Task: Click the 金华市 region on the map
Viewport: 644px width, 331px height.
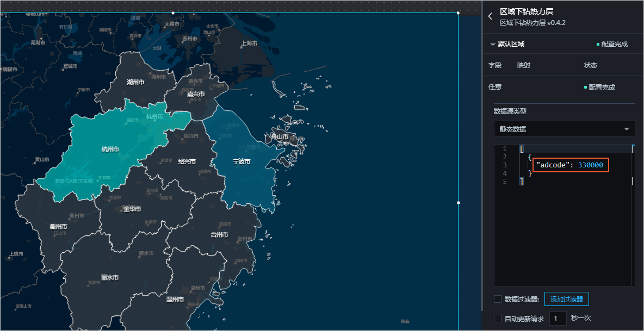Action: coord(132,209)
